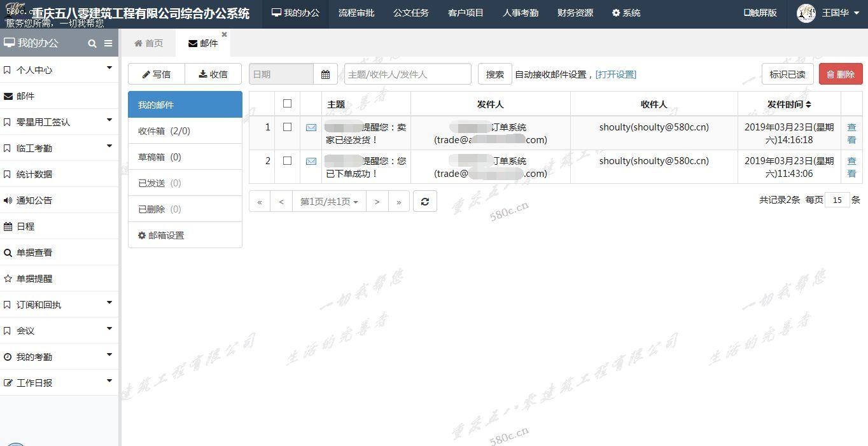
Task: Switch to the 首页 tab
Action: click(x=149, y=43)
